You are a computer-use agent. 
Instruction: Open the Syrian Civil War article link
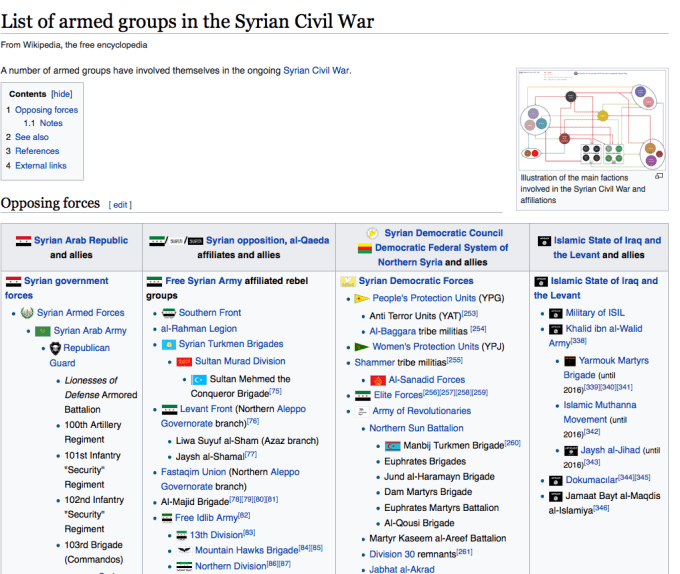click(316, 70)
